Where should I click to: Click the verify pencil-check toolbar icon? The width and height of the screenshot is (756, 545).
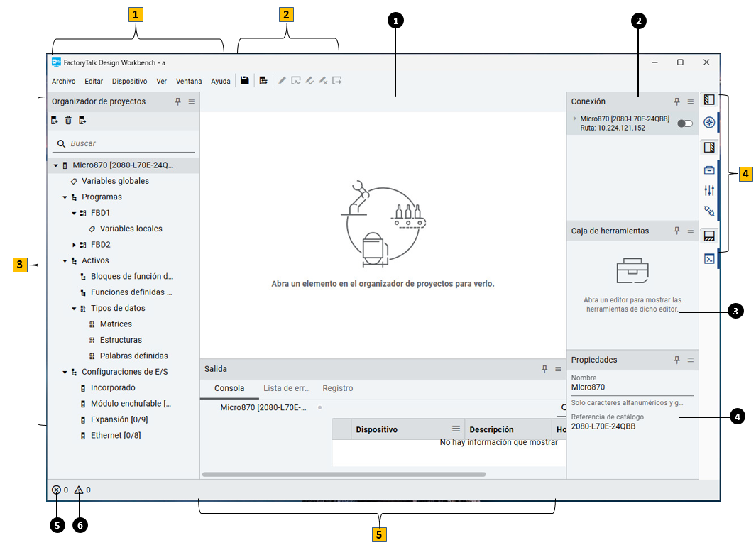click(x=309, y=80)
